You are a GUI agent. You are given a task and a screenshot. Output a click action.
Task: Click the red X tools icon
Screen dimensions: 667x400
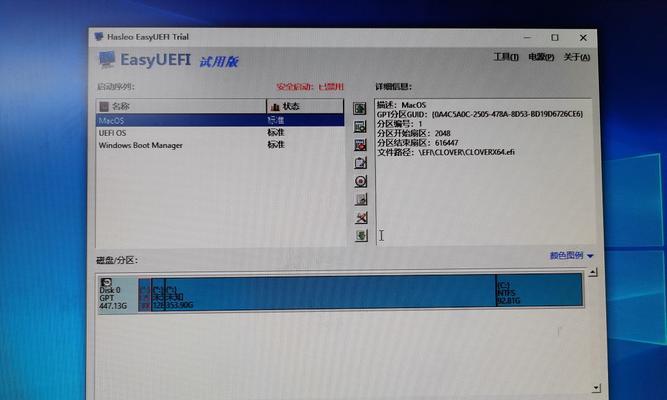click(361, 217)
